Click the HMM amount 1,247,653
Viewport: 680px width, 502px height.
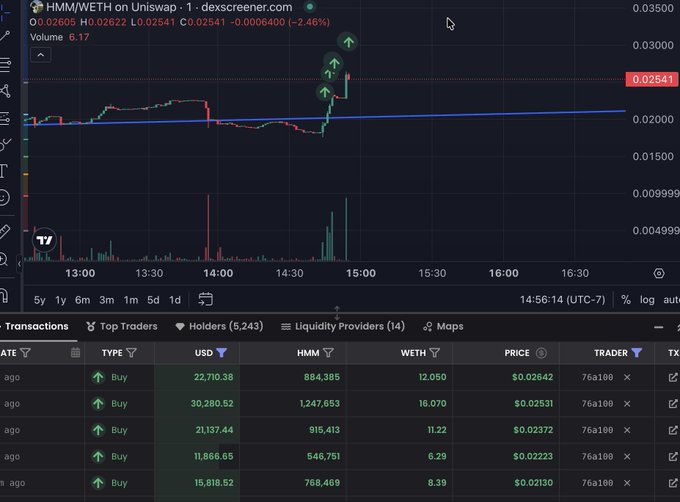(320, 404)
